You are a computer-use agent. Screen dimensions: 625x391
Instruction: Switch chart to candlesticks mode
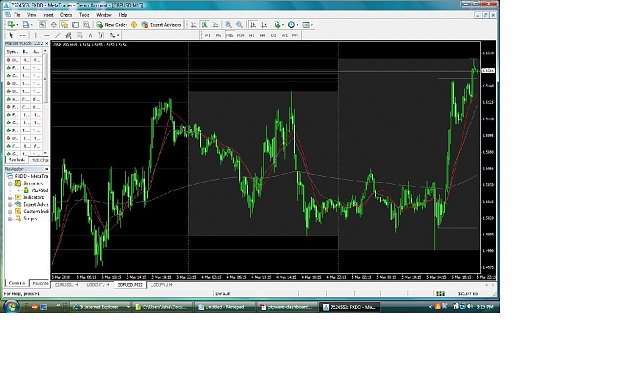click(x=204, y=25)
